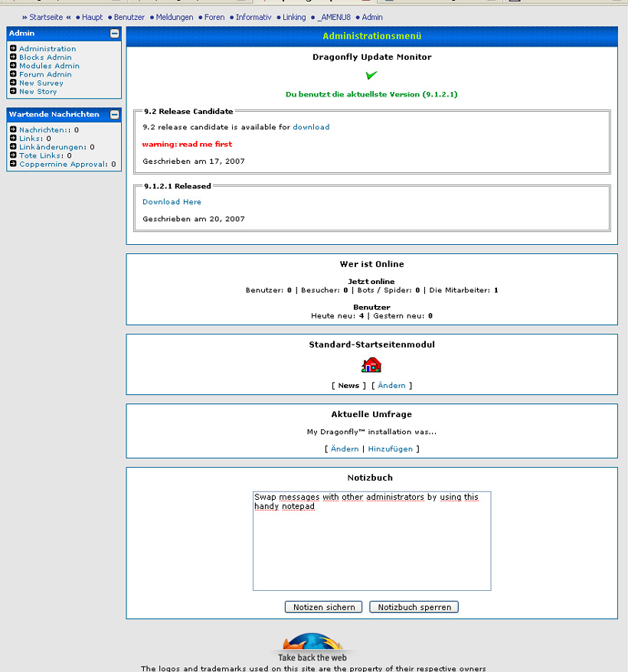This screenshot has height=672, width=628.
Task: Open the Informativ menu
Action: [253, 17]
